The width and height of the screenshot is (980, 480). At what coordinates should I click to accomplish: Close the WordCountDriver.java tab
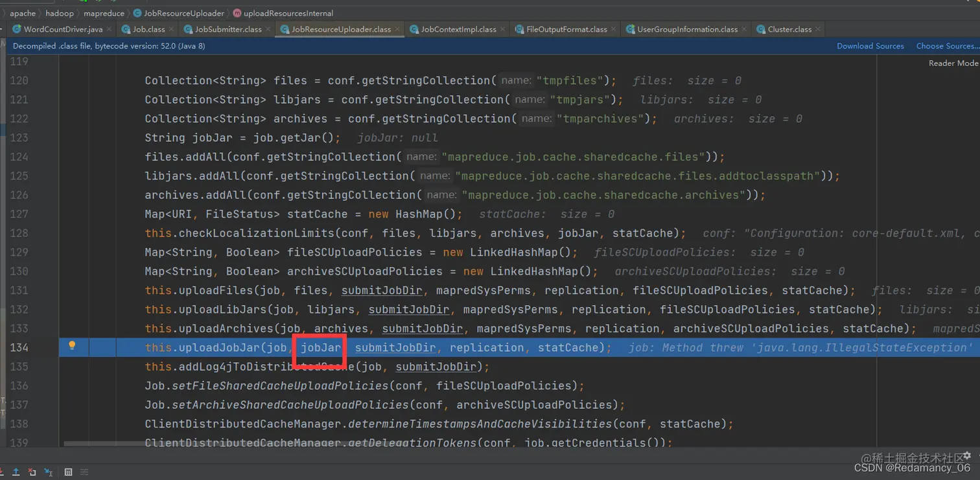[108, 29]
